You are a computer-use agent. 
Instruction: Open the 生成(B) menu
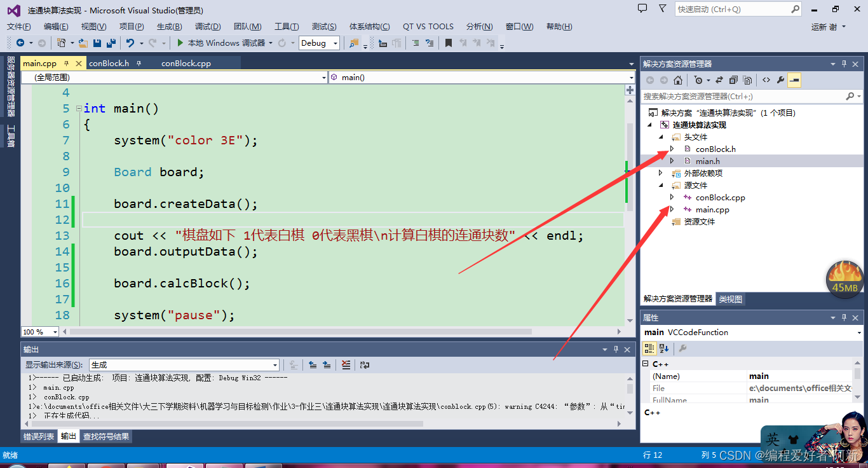coord(169,27)
